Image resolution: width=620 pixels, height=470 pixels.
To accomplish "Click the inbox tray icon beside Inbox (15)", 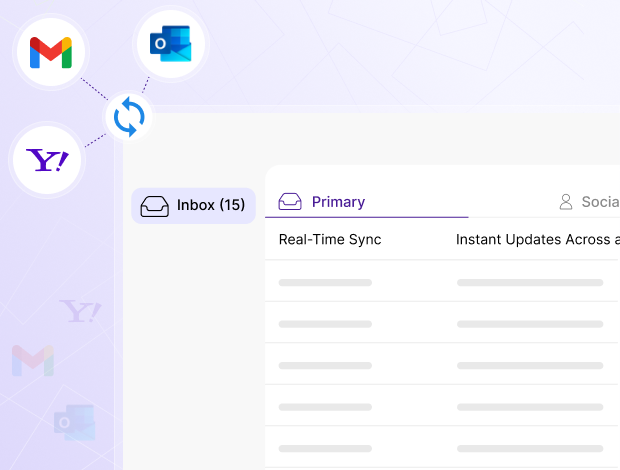I will pos(155,206).
